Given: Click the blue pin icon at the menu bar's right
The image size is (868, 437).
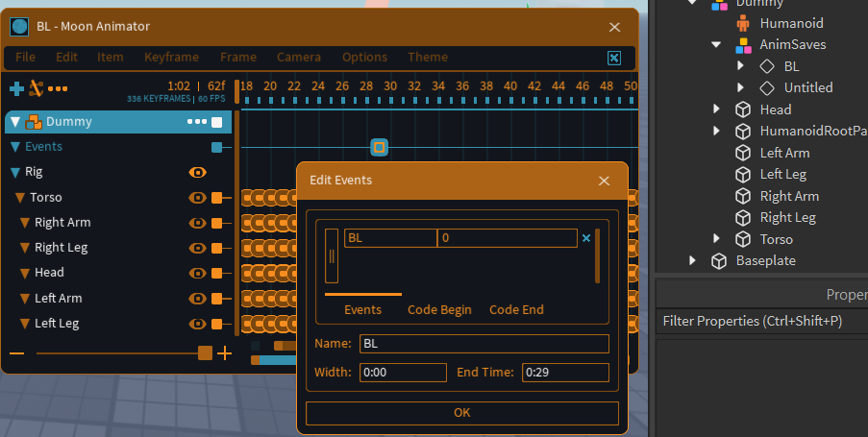Looking at the screenshot, I should (x=614, y=58).
